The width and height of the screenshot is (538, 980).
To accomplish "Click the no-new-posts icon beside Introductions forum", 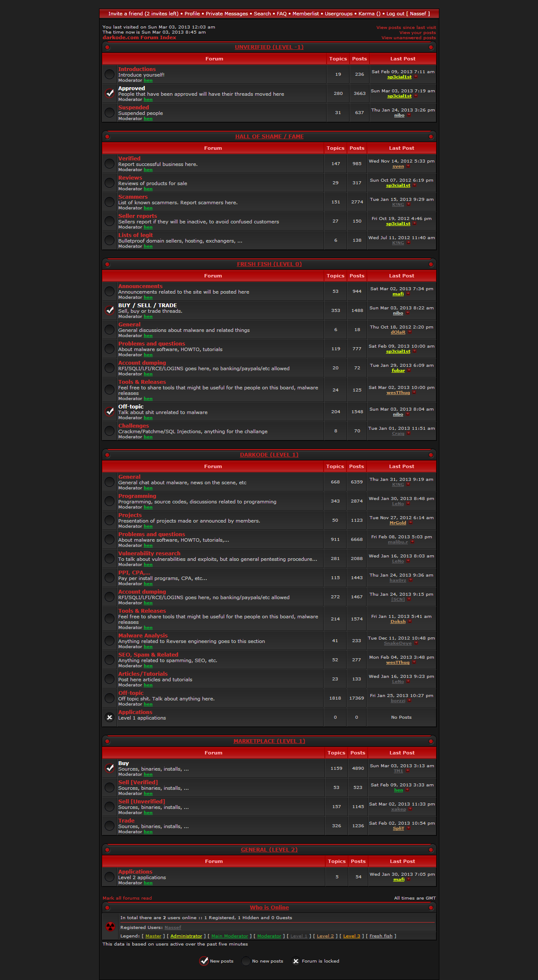I will point(110,74).
